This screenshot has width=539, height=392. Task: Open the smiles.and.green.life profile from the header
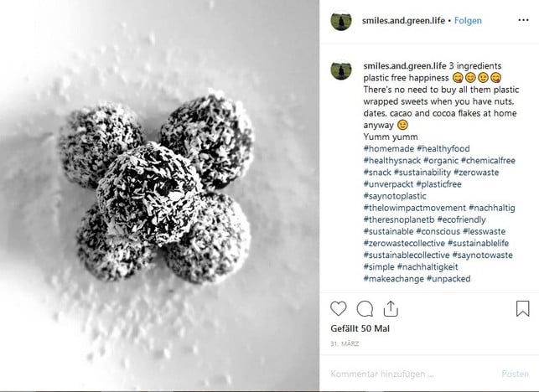(x=403, y=21)
